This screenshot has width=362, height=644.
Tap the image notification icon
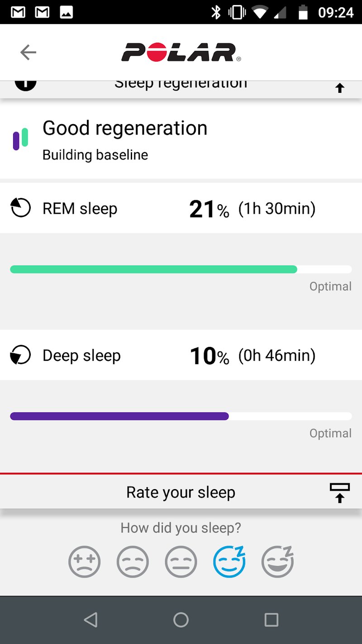(x=67, y=12)
